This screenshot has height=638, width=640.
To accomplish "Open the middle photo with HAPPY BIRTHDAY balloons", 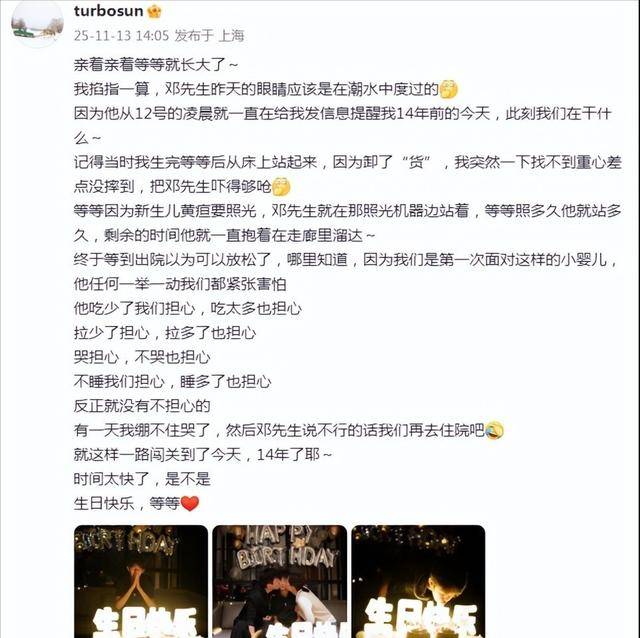I will pyautogui.click(x=280, y=581).
